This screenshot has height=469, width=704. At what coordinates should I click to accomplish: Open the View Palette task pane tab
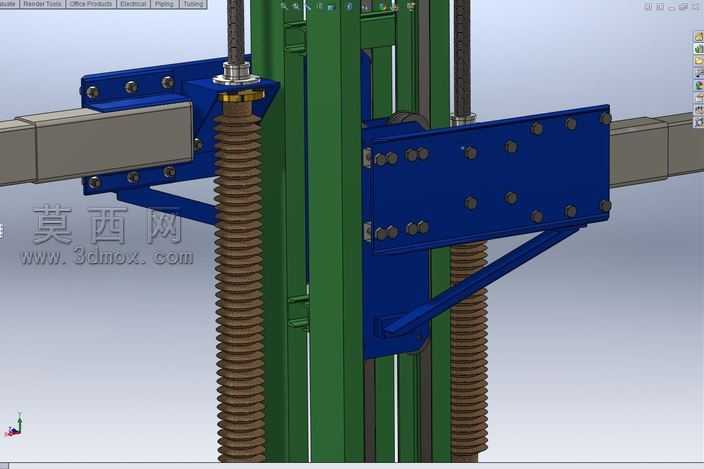coord(699,73)
